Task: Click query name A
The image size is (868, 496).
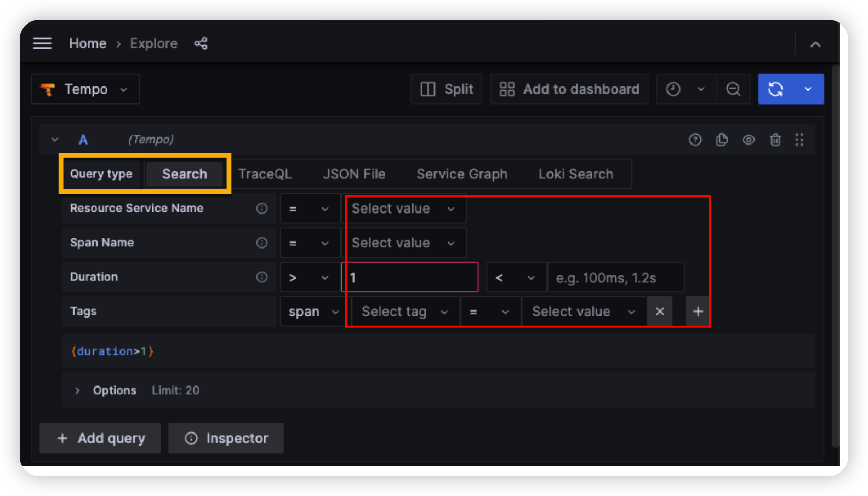Action: pyautogui.click(x=83, y=140)
